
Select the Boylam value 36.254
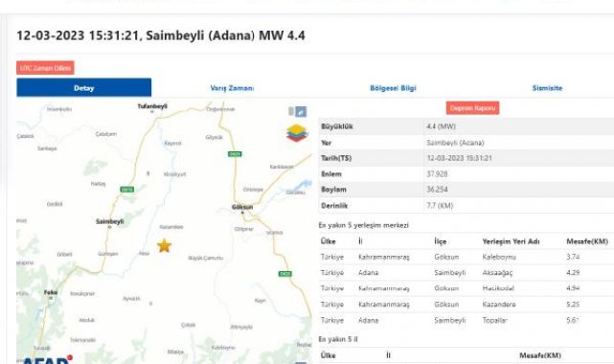437,190
